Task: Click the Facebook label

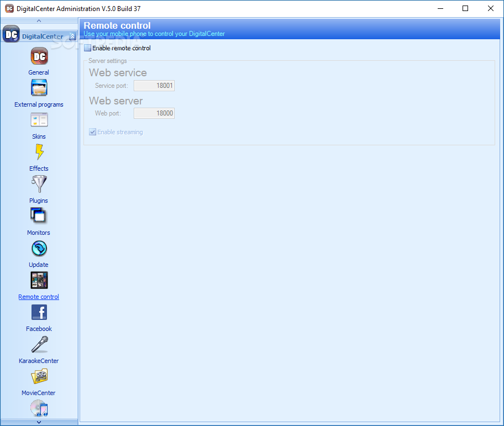Action: 39,329
